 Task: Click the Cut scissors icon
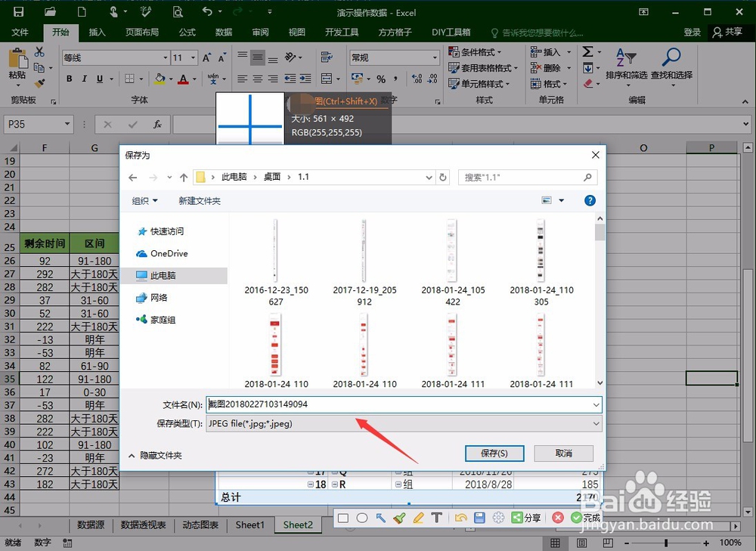[39, 51]
